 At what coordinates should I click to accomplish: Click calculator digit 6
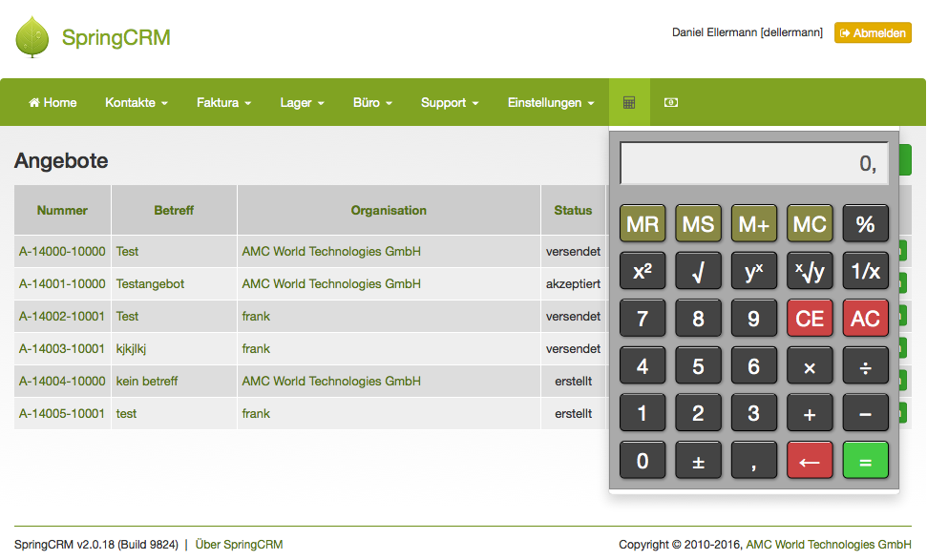(x=754, y=366)
